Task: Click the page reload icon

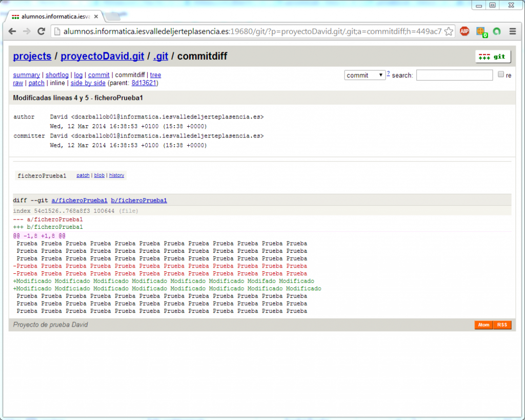Action: pos(42,31)
